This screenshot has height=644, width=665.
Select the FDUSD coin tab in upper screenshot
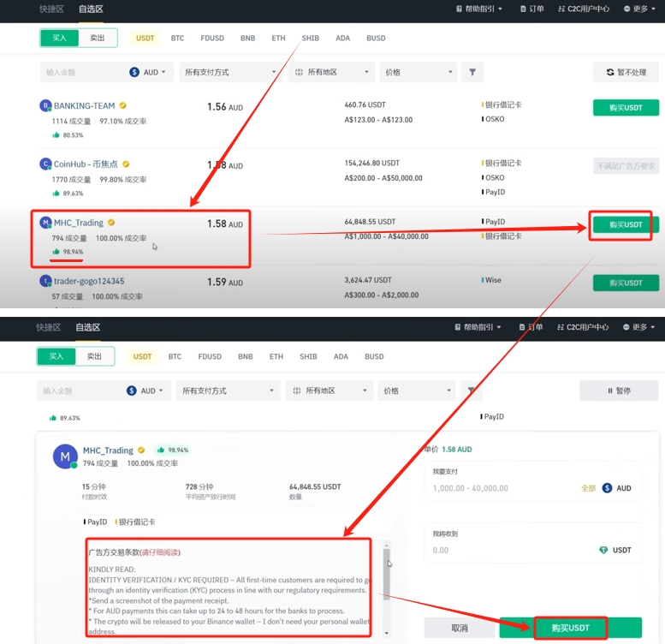pyautogui.click(x=212, y=39)
